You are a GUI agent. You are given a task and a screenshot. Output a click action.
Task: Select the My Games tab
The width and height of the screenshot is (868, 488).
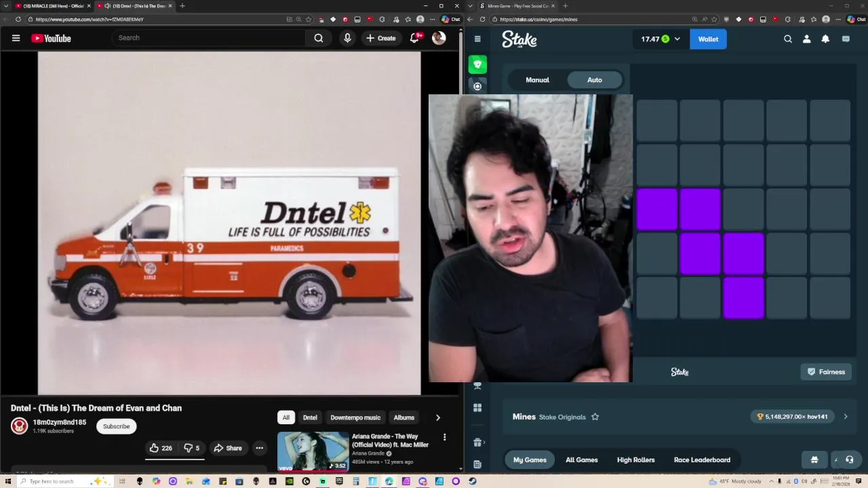[x=530, y=460]
